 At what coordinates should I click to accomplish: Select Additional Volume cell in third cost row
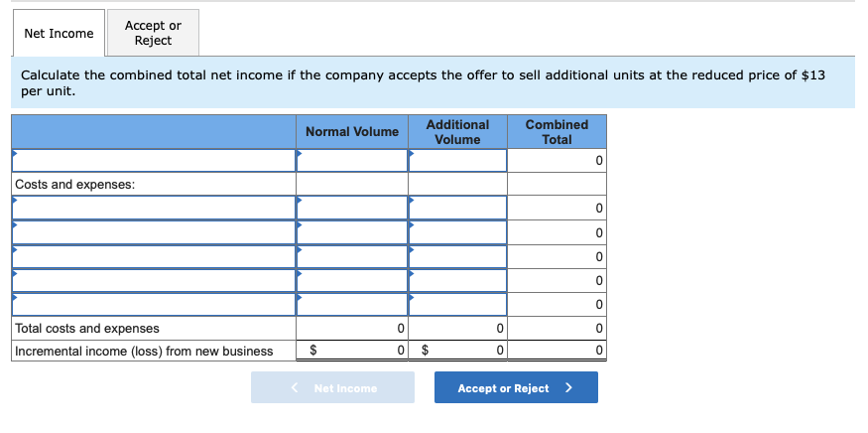click(x=457, y=256)
